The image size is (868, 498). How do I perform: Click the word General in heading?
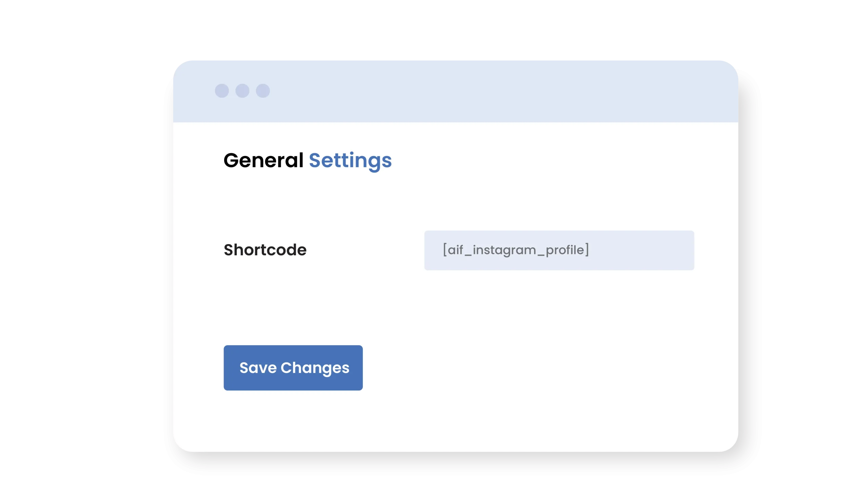[263, 160]
